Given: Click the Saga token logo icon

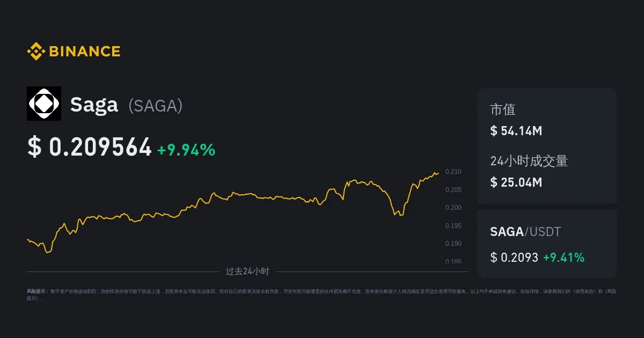Looking at the screenshot, I should [x=44, y=104].
